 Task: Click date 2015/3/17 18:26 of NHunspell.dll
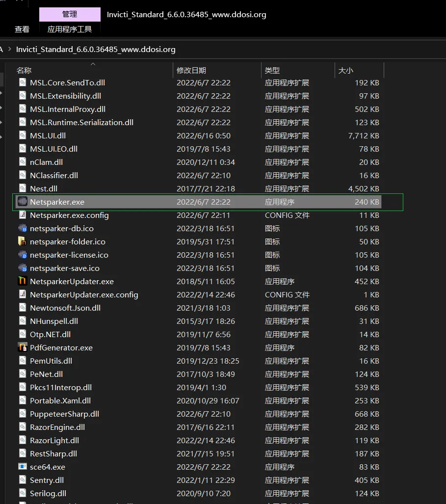click(206, 321)
